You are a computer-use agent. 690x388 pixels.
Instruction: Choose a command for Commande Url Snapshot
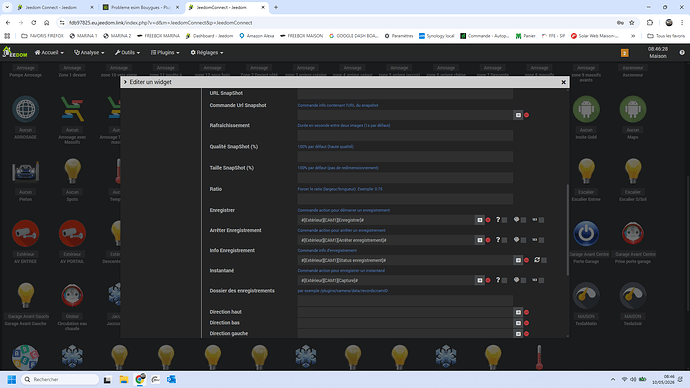pyautogui.click(x=518, y=115)
